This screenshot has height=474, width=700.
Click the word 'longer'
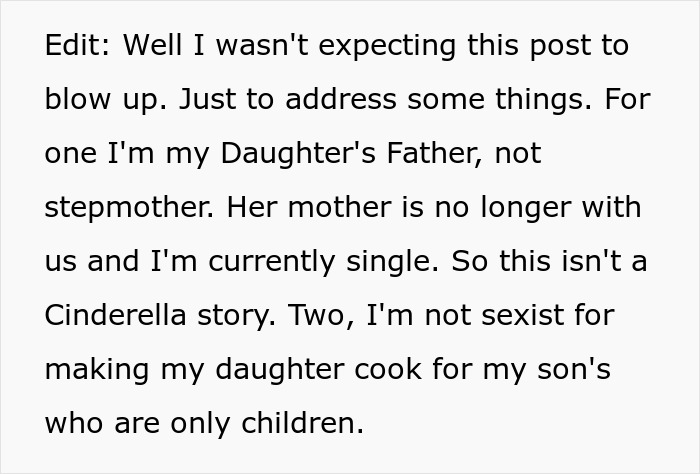pos(529,208)
